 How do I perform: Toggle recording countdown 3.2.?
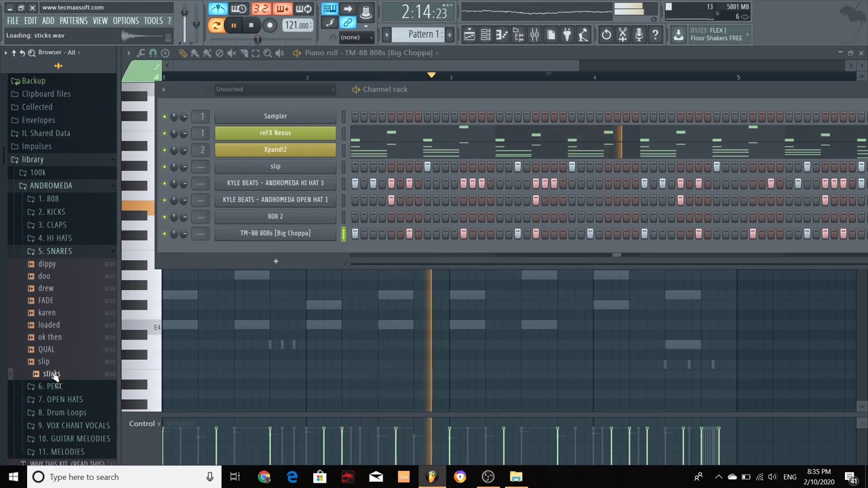coord(261,9)
